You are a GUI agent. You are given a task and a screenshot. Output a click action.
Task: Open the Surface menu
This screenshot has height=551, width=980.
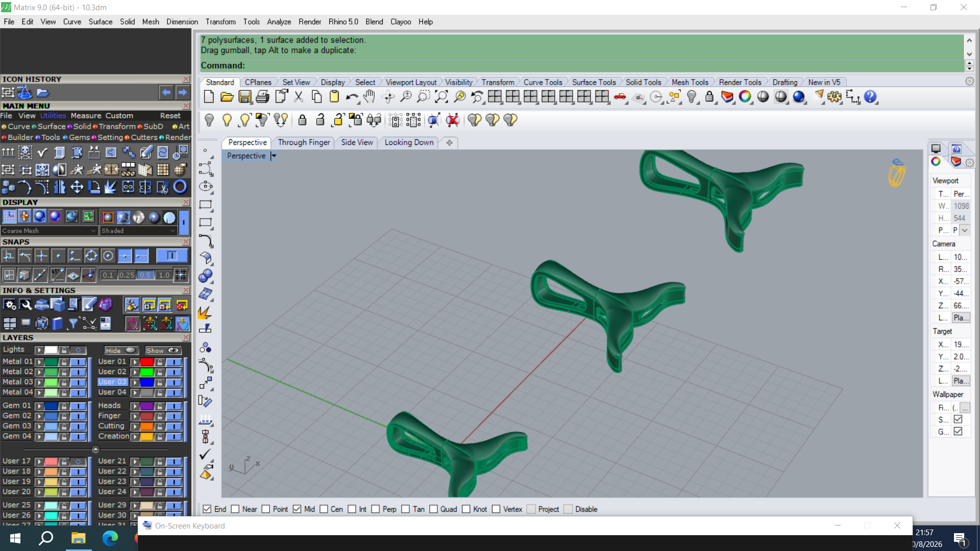[100, 21]
